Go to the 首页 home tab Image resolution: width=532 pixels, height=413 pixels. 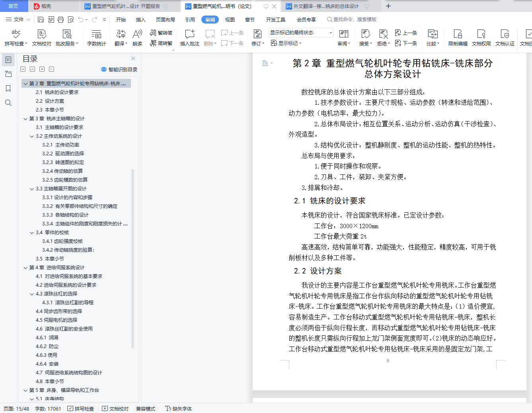[x=14, y=6]
